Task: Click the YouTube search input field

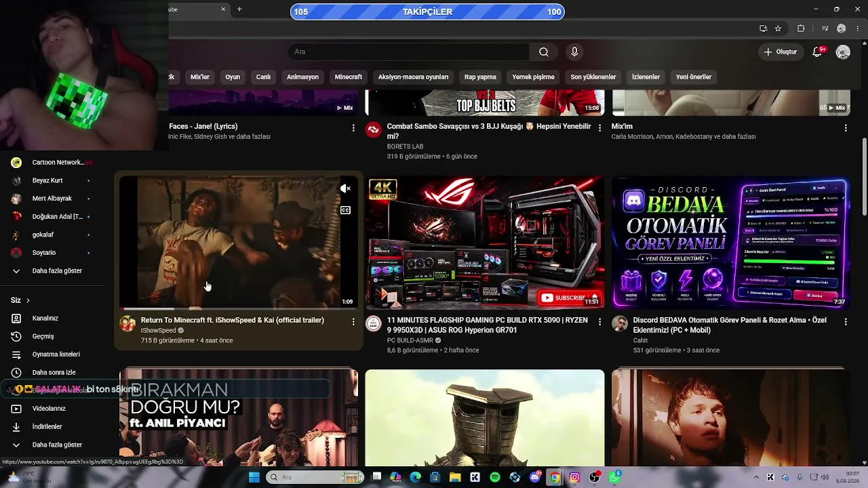Action: 409,52
